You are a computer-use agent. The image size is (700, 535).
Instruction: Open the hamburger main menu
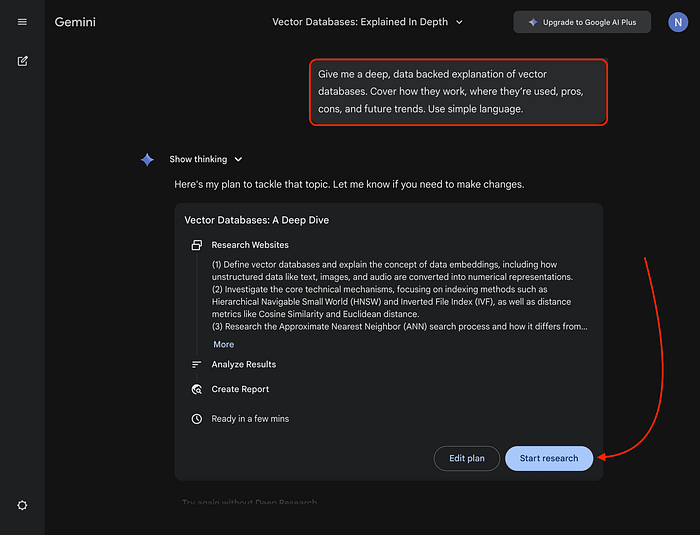[x=22, y=22]
